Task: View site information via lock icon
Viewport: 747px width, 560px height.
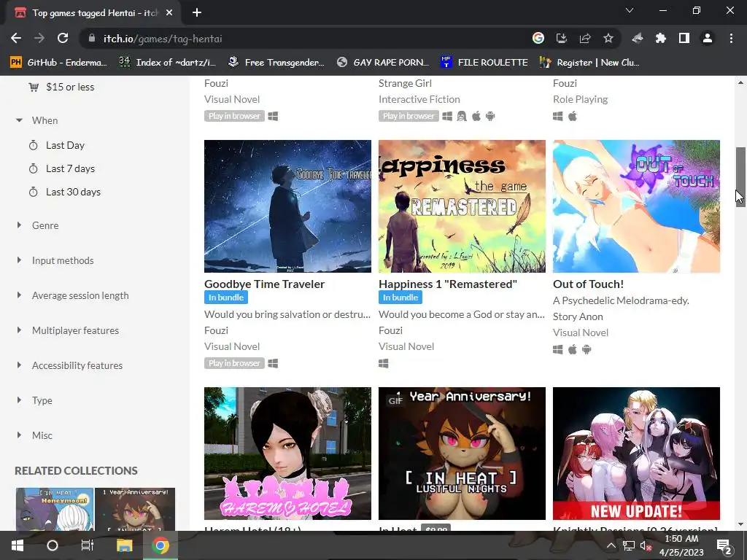Action: [x=92, y=39]
